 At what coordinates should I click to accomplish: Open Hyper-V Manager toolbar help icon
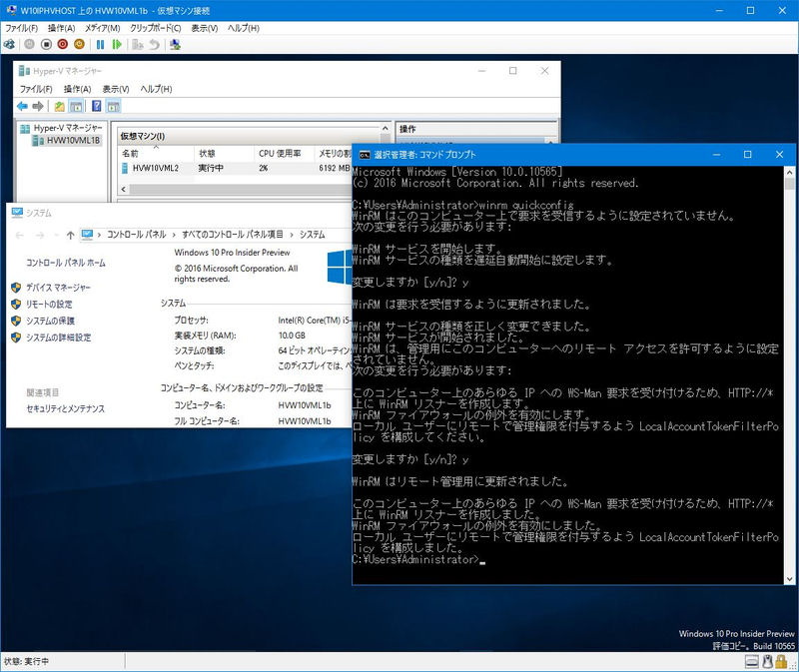coord(96,106)
